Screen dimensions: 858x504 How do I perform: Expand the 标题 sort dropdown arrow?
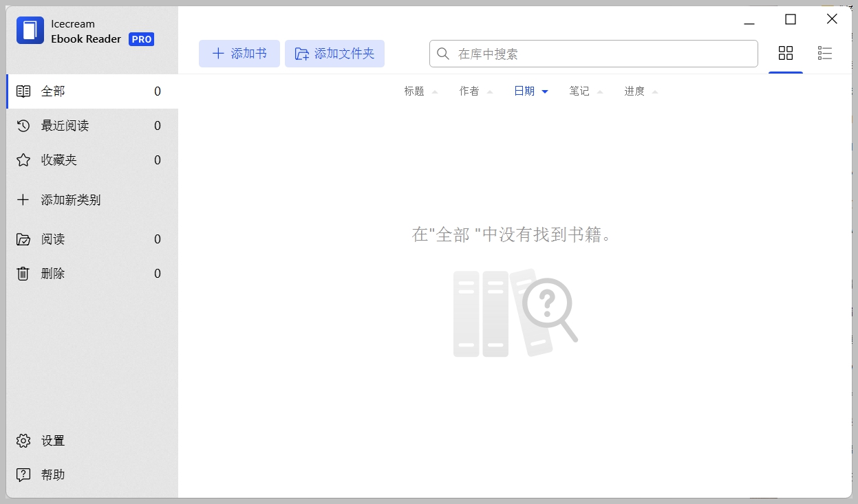tap(434, 91)
